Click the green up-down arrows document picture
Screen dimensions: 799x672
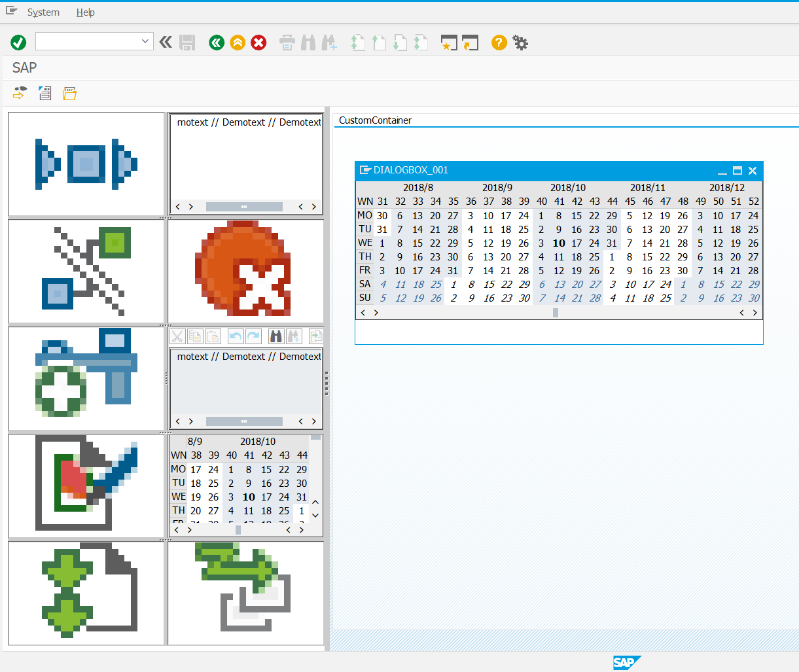point(86,593)
